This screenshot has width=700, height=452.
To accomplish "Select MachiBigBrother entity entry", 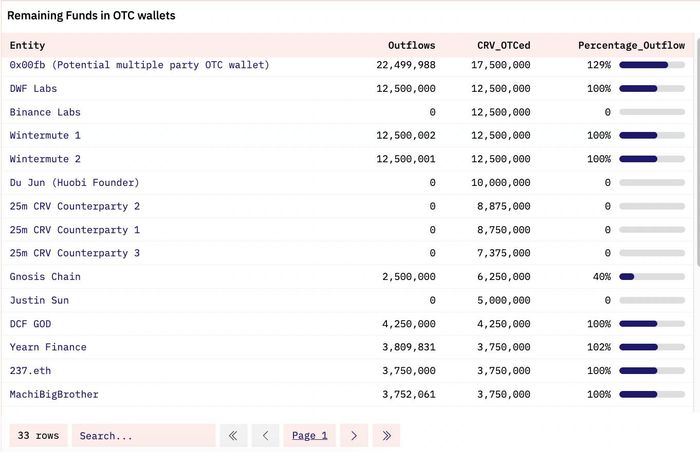I will click(54, 394).
